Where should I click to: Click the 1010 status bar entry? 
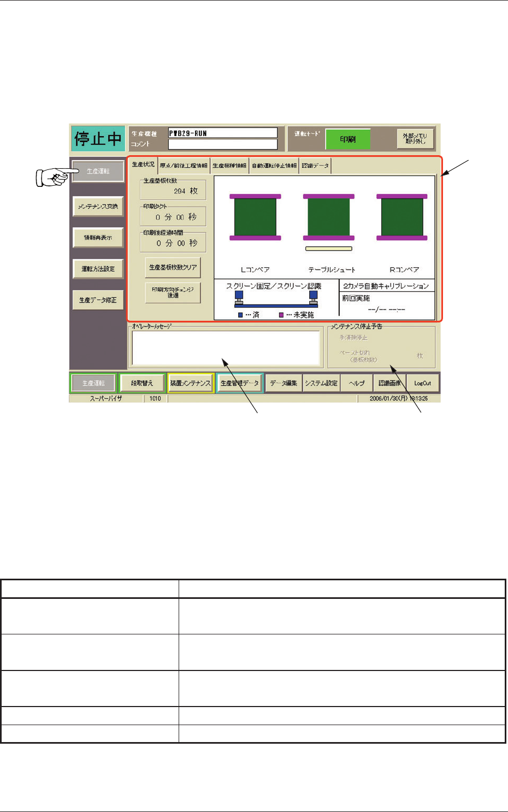pos(155,399)
